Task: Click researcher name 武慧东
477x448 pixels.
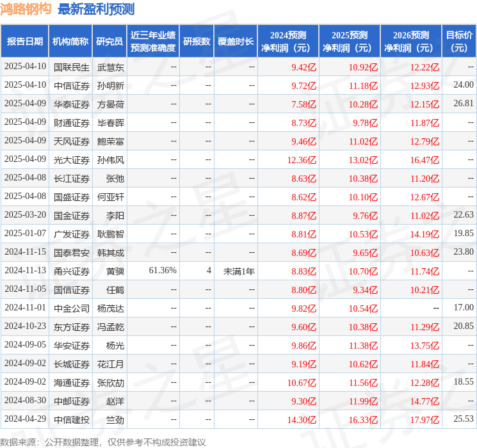Action: coord(111,67)
